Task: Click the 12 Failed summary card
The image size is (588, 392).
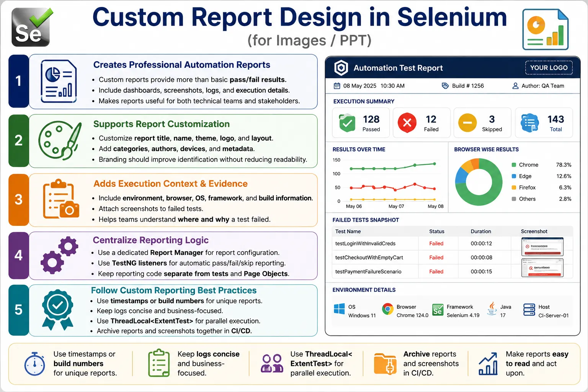Action: pos(421,123)
